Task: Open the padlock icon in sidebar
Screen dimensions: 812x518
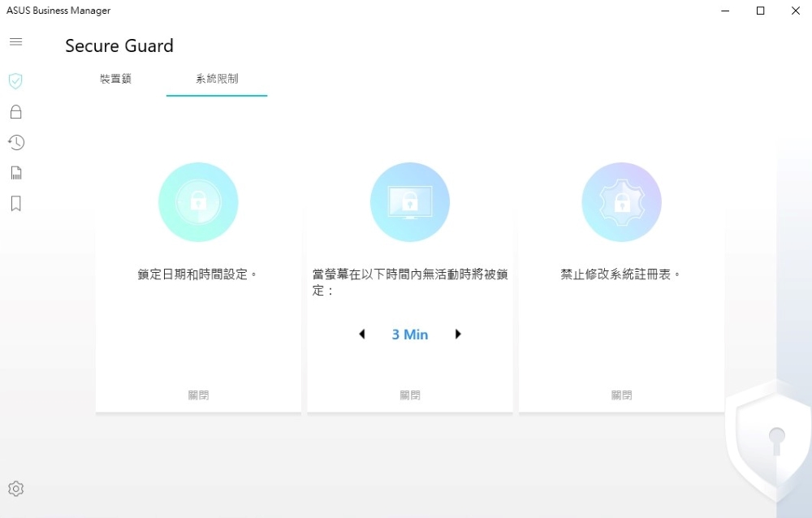Action: tap(15, 111)
